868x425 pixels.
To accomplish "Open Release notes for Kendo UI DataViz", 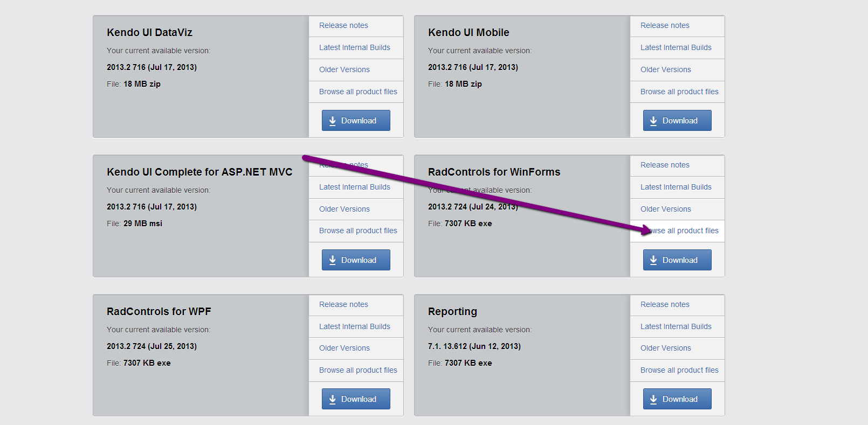I will (x=343, y=25).
